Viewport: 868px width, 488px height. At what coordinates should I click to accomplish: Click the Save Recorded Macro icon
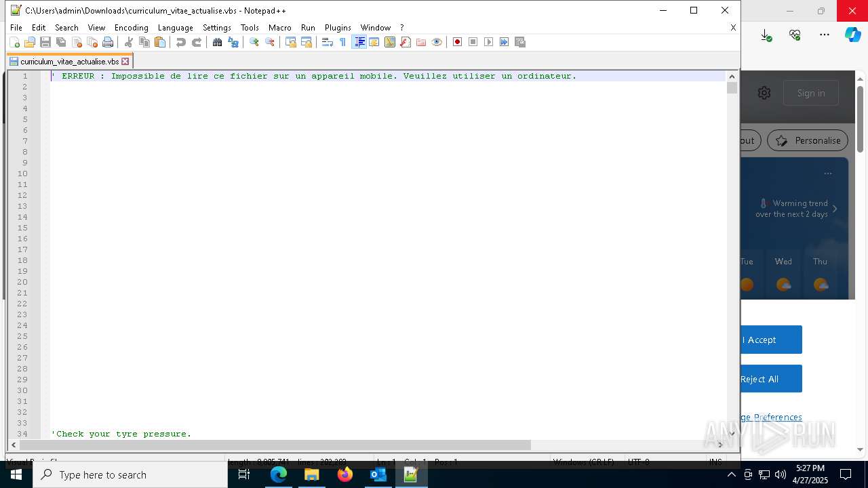(520, 42)
